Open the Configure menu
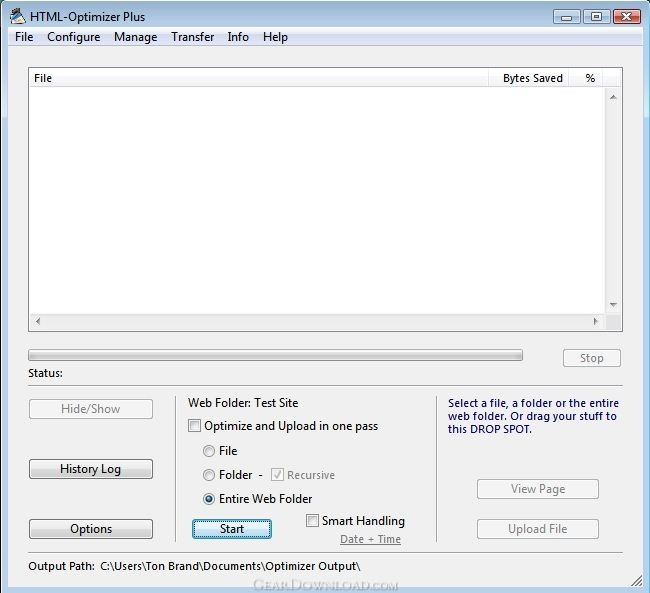The width and height of the screenshot is (650, 593). [74, 37]
